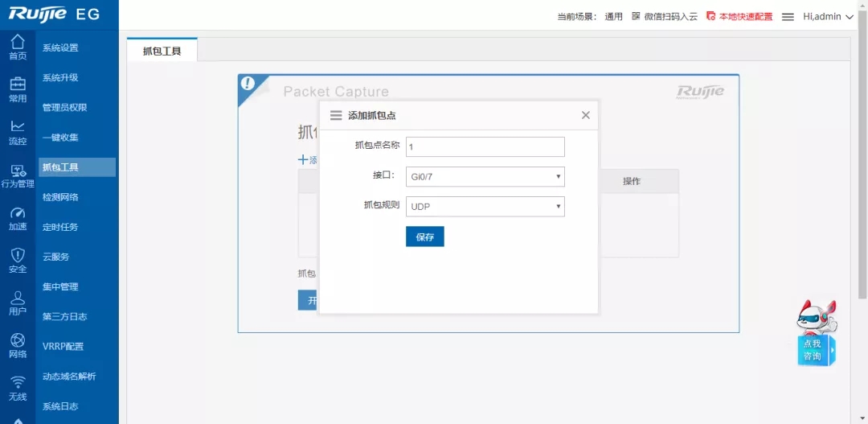
Task: Expand the Hi,admin account dropdown
Action: coord(828,16)
